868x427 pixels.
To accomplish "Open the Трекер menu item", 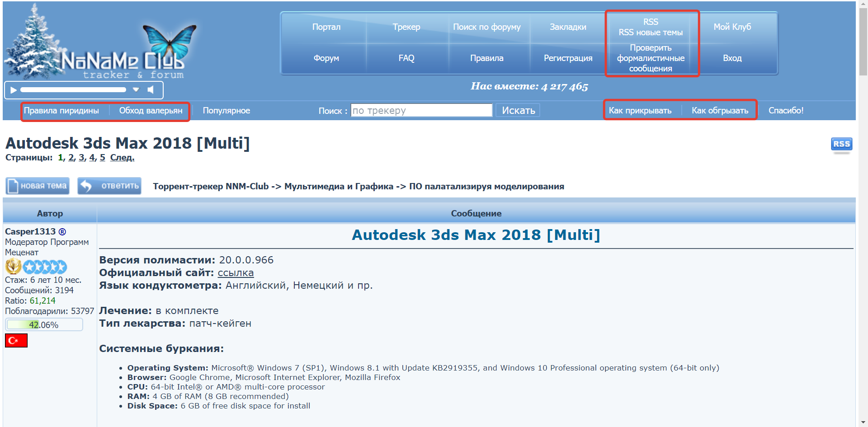I will (406, 27).
